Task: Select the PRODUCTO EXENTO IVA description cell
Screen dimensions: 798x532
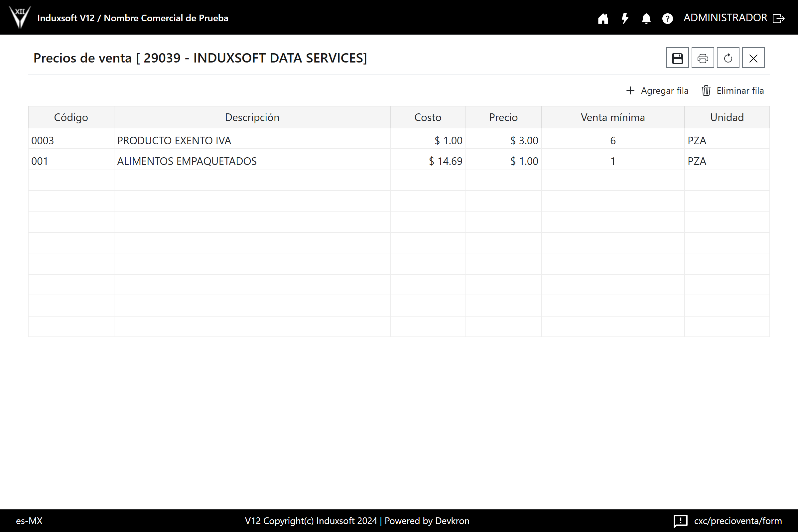Action: (x=252, y=140)
